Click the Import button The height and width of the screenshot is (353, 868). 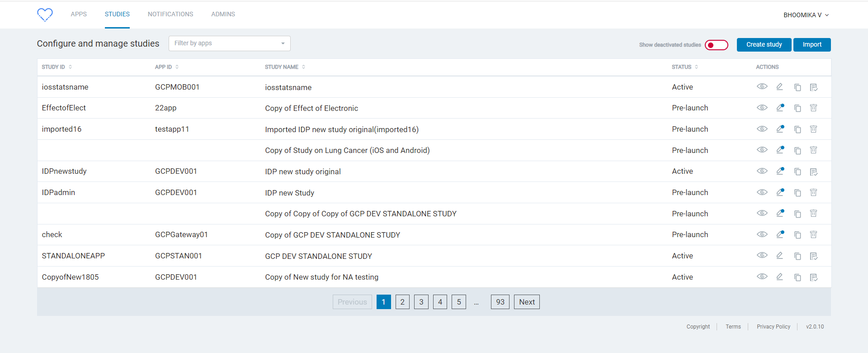tap(812, 45)
